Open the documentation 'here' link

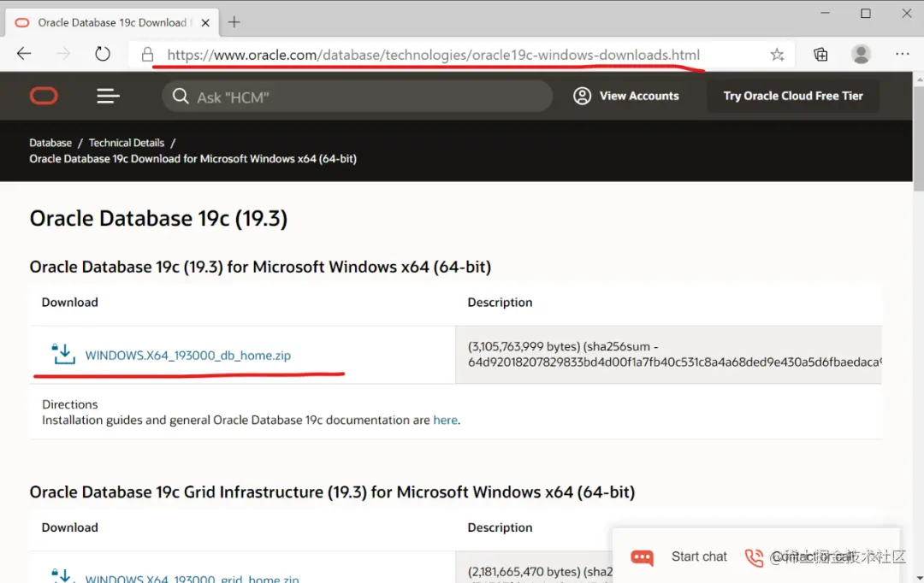pyautogui.click(x=445, y=421)
